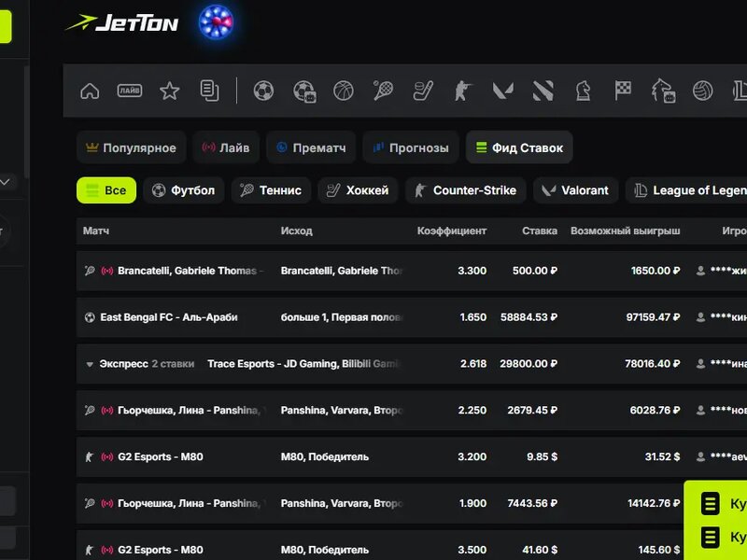Select possible win 78016.40 ₽ cell
Image resolution: width=747 pixels, height=560 pixels.
tap(652, 364)
